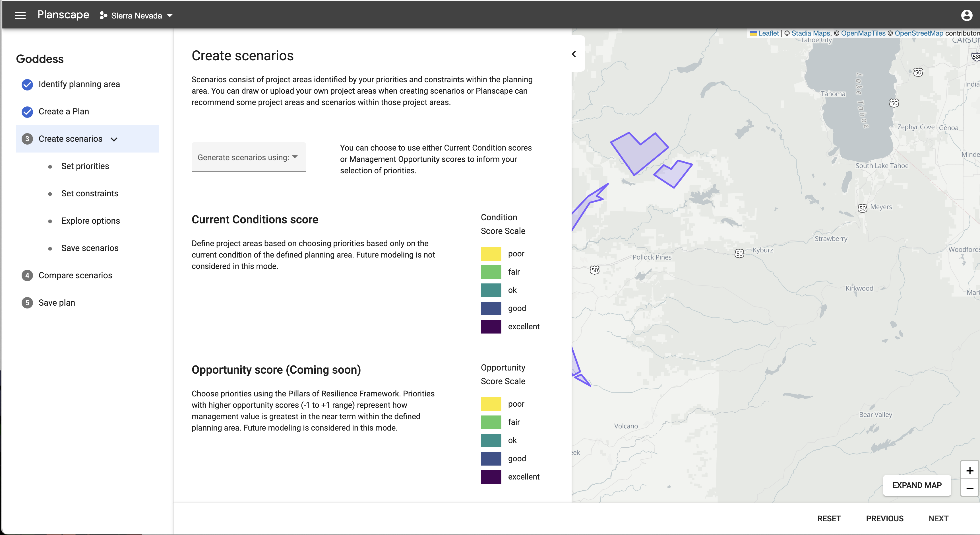
Task: Zoom out the map with minus button
Action: click(969, 488)
